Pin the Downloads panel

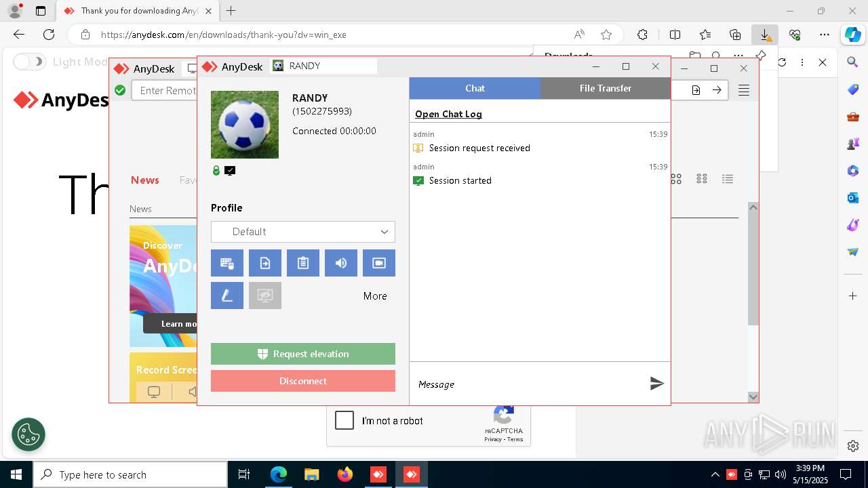[761, 56]
